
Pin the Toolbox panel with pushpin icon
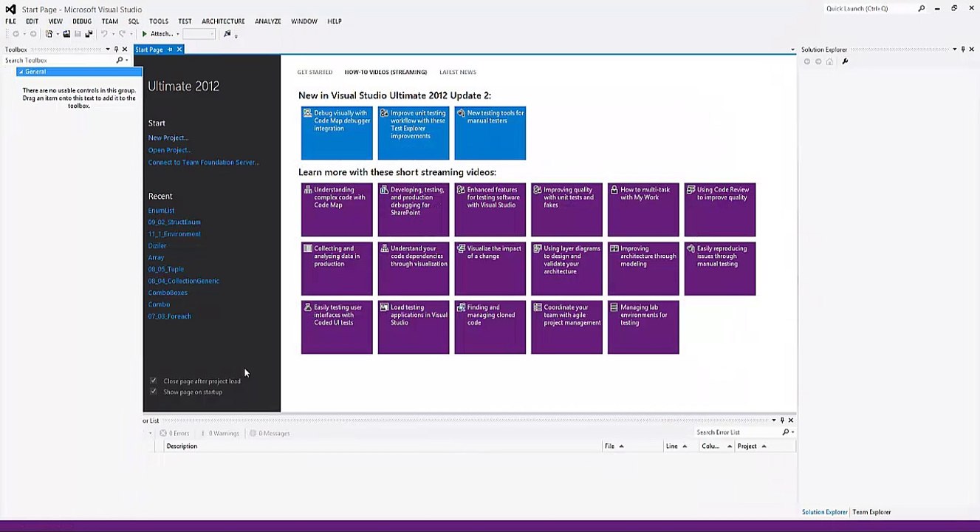116,50
